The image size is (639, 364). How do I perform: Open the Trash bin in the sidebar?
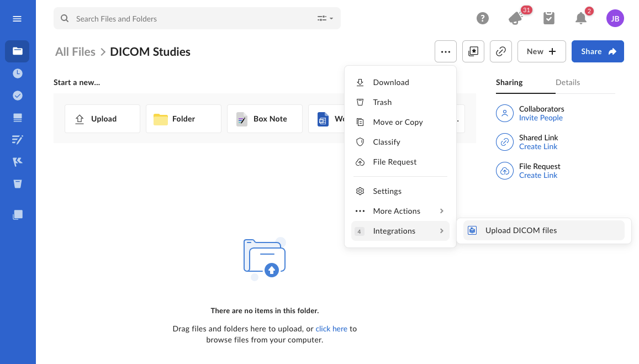click(17, 184)
